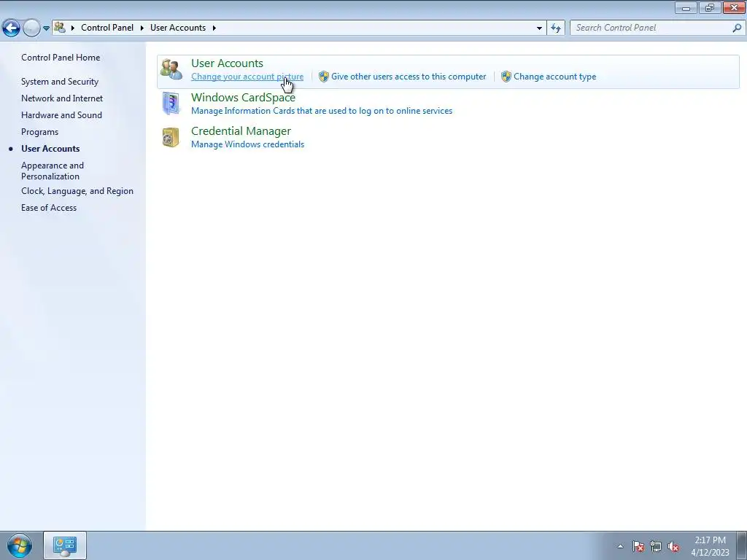Restore down the Control Panel window
The width and height of the screenshot is (747, 560).
coord(709,7)
